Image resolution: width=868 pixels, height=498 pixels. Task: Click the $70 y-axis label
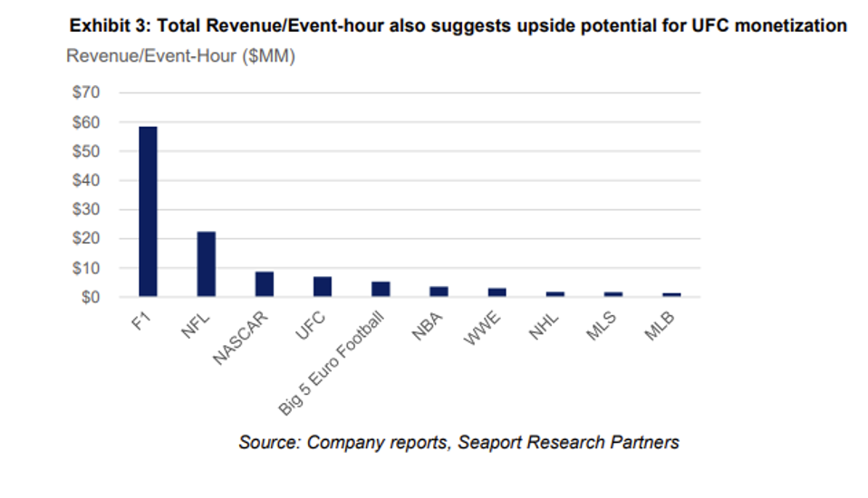coord(86,92)
